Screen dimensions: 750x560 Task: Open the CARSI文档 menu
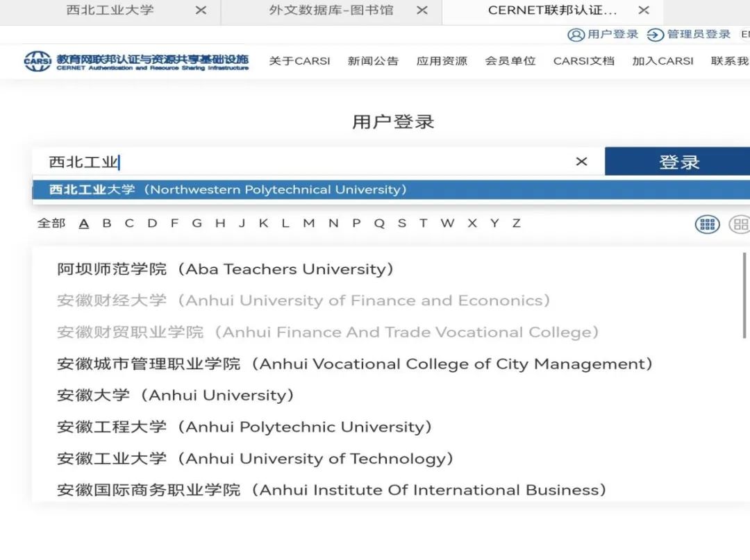point(583,61)
